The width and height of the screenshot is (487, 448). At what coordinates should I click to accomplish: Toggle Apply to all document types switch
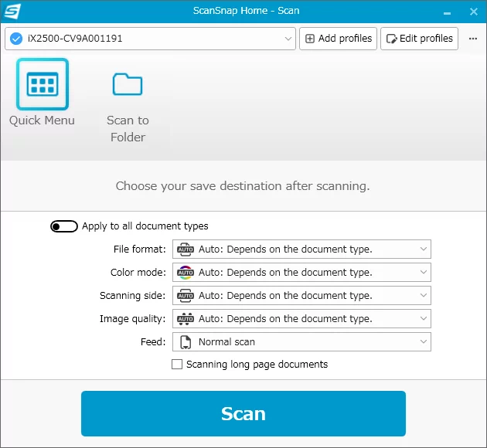pos(64,226)
